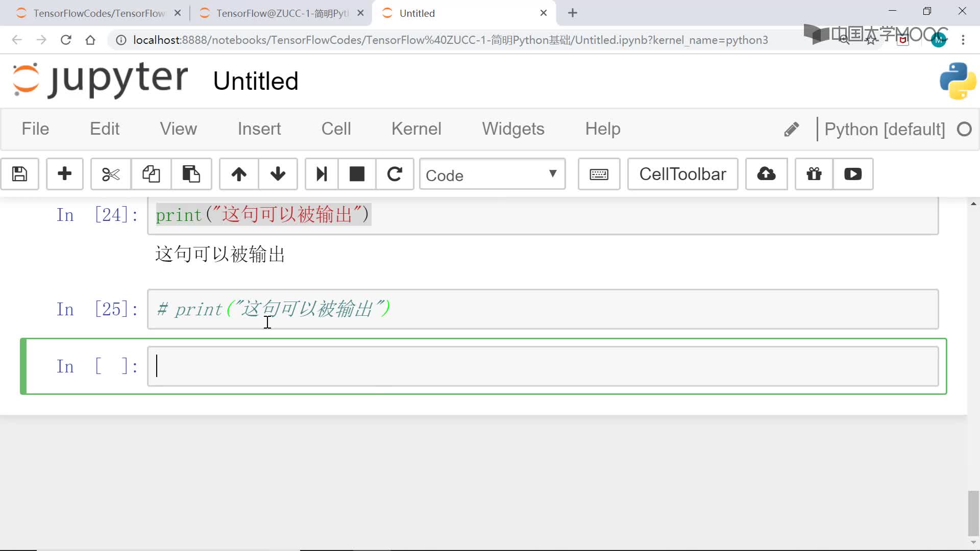Click the Python [default] kernel name
The image size is (980, 551).
(x=885, y=130)
